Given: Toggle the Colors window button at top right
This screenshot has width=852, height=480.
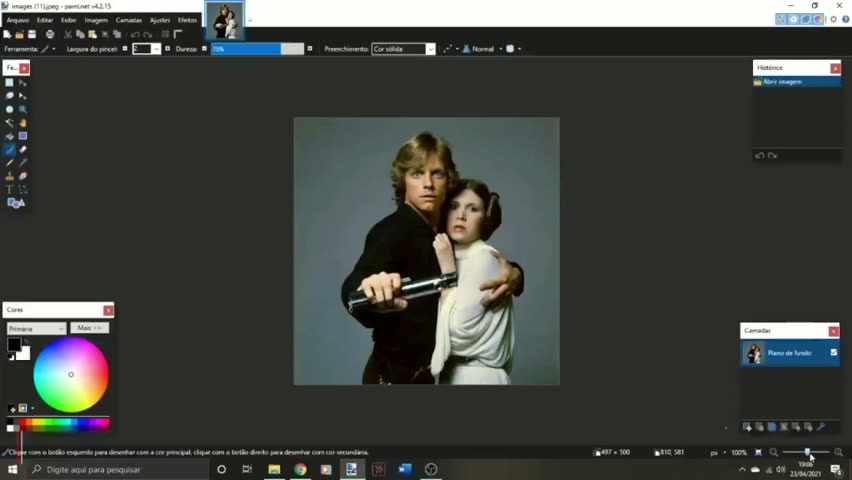Looking at the screenshot, I should [x=818, y=19].
